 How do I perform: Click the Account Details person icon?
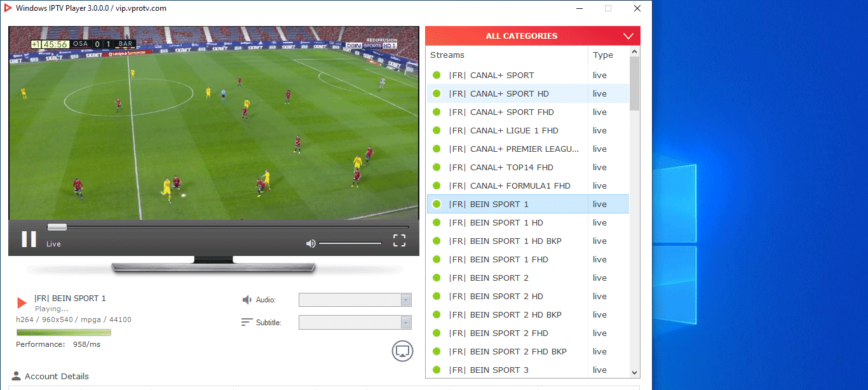(17, 376)
